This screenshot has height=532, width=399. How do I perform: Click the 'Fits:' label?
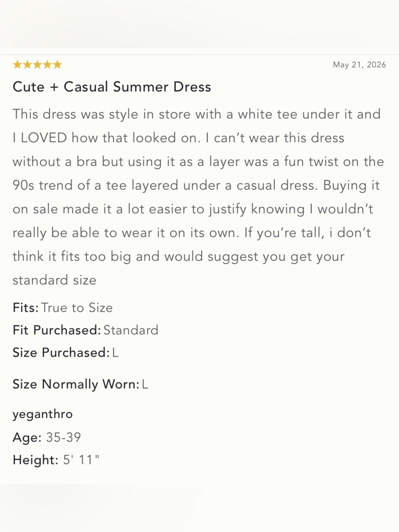tap(26, 308)
